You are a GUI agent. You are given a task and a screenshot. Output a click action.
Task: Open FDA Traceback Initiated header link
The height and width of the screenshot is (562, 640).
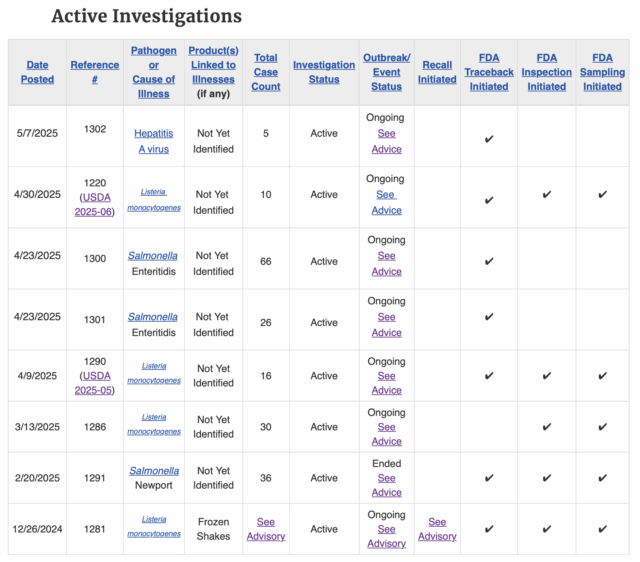(489, 72)
